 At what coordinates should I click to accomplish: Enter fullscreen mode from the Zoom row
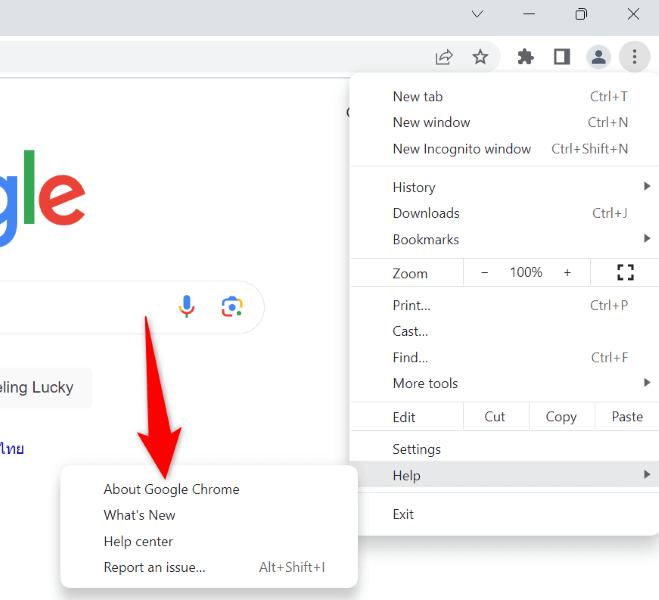tap(626, 272)
